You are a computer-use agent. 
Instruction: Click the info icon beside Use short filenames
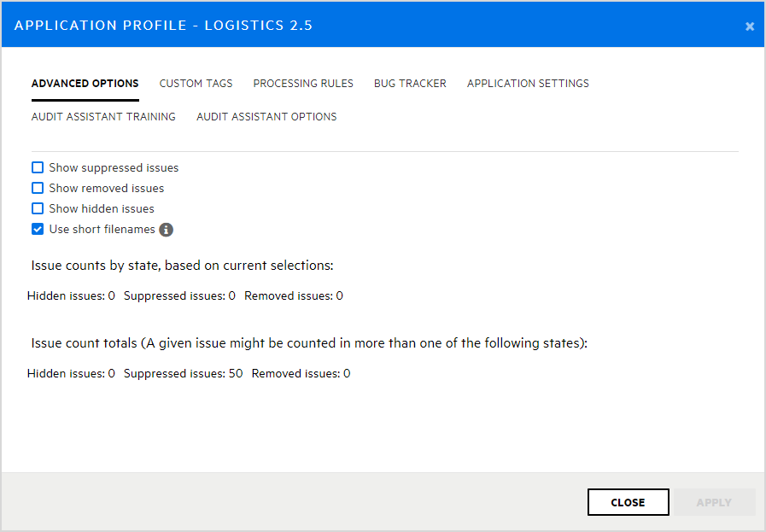click(167, 230)
